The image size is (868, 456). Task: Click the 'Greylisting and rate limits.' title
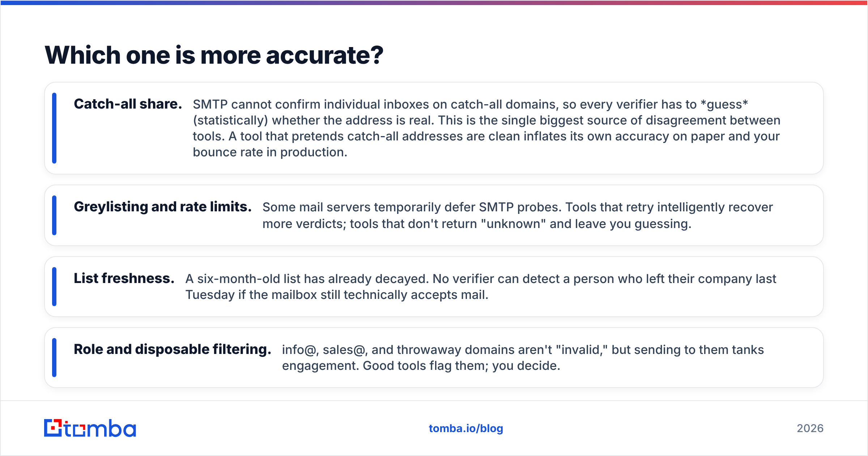click(163, 207)
